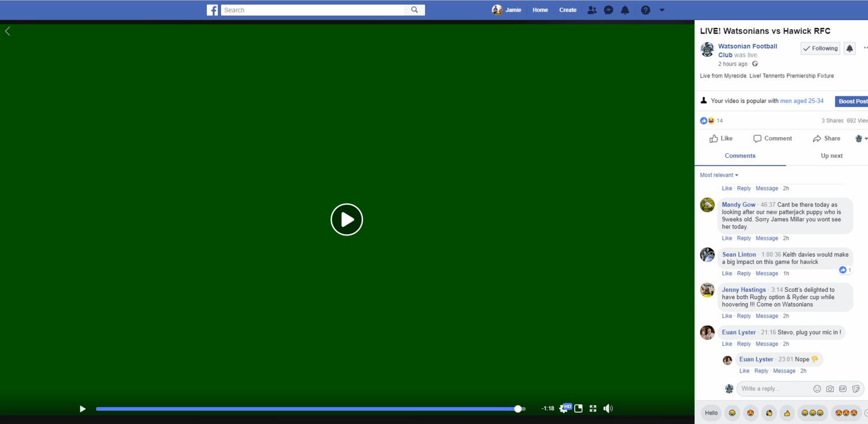Image resolution: width=868 pixels, height=424 pixels.
Task: Toggle the Following button
Action: click(821, 48)
